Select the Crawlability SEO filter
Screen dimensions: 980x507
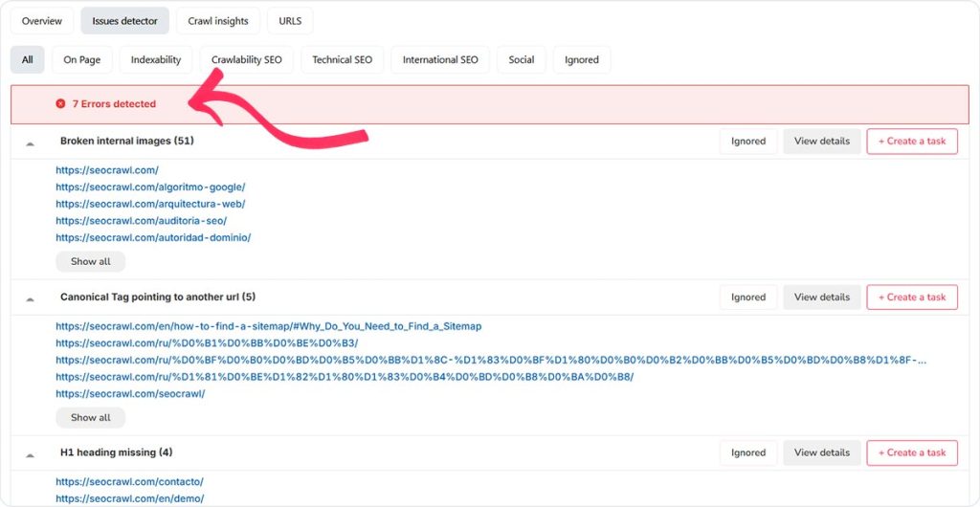coord(247,59)
